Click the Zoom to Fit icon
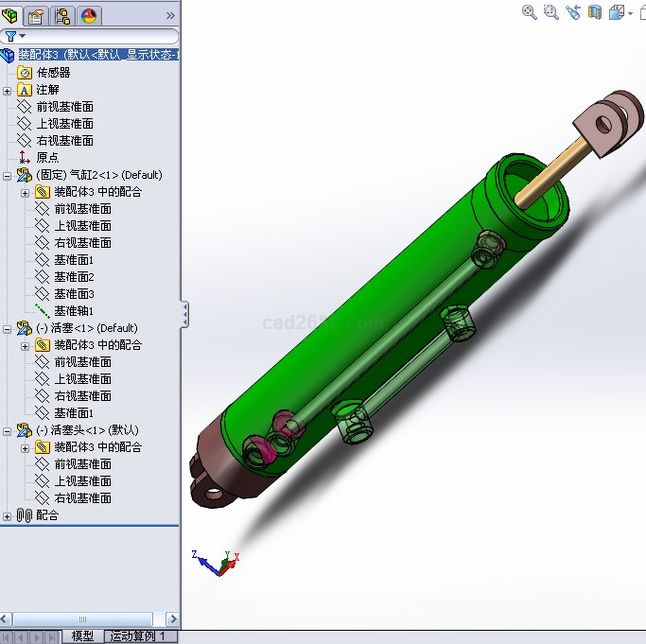This screenshot has width=646, height=644. (529, 12)
